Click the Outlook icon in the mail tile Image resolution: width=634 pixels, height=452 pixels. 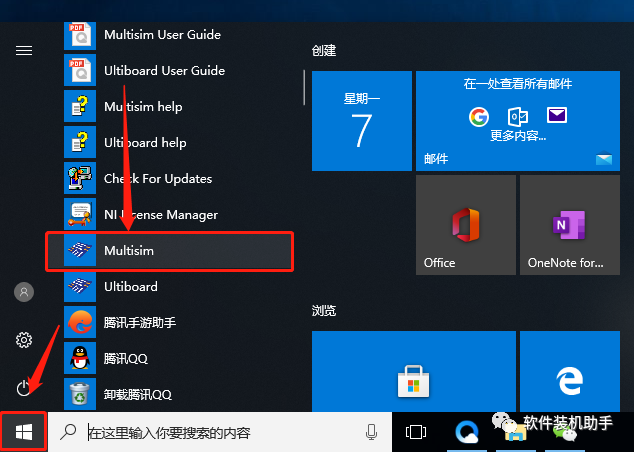click(x=518, y=117)
